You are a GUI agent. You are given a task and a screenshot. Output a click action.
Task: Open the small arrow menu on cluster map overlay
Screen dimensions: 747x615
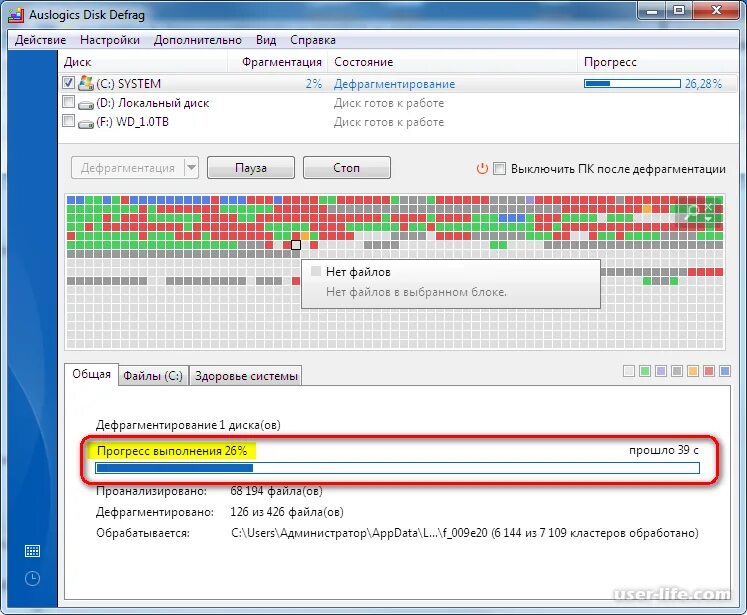pos(709,218)
